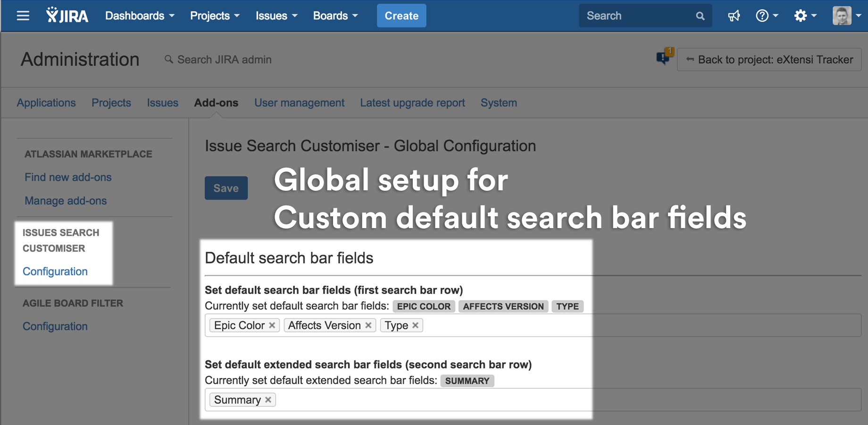This screenshot has width=868, height=425.
Task: Remove the Affects Version tag
Action: point(368,325)
